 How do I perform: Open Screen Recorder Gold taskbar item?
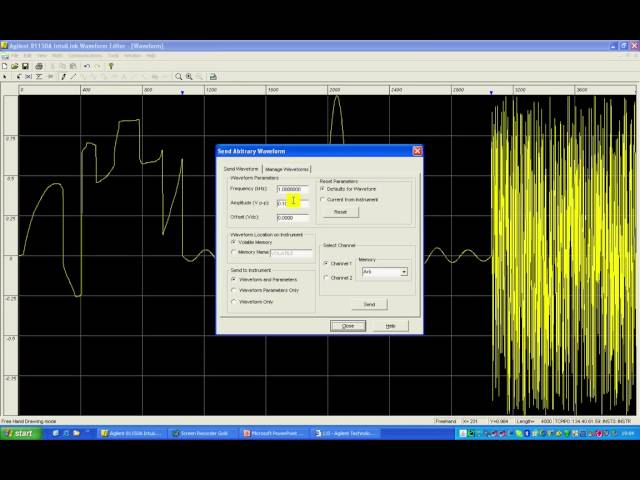[x=204, y=433]
